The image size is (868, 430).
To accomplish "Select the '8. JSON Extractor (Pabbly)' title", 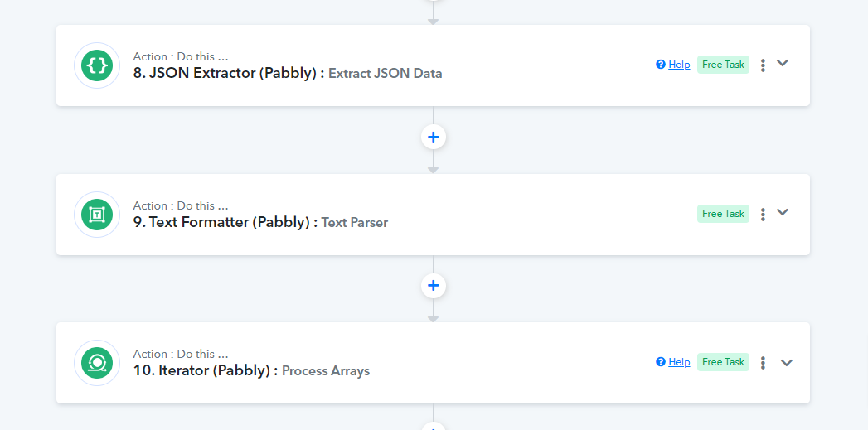I will [225, 73].
